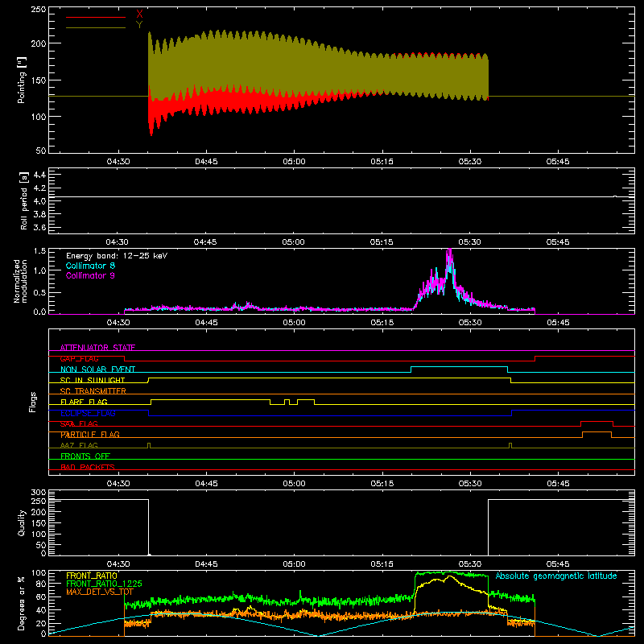Click the yellow FRONT_RATIO legend entry

tap(92, 576)
